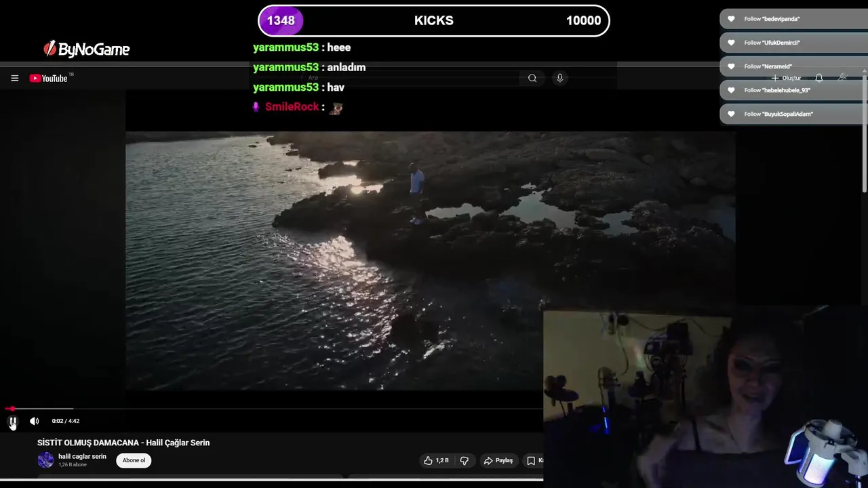Share the video using Paylaş
Screen dimensions: 868x488
pos(498,460)
